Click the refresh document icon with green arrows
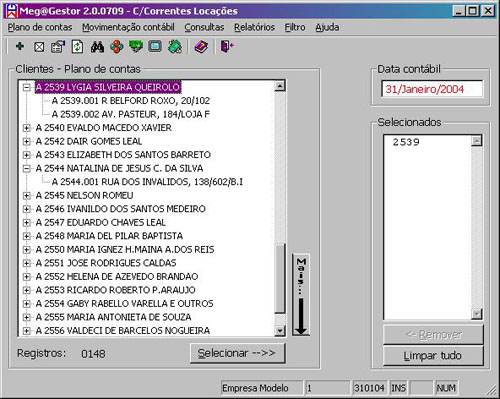Image resolution: width=500 pixels, height=399 pixels. pos(77,47)
